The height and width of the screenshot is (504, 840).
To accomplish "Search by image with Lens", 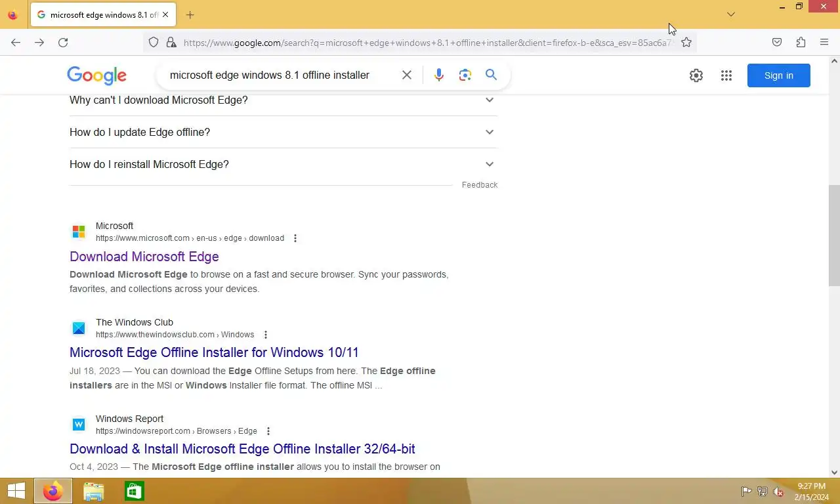I will (465, 75).
